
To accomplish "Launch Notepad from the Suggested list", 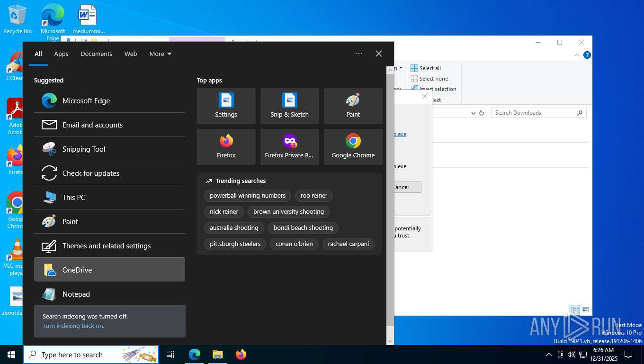I will click(109, 294).
